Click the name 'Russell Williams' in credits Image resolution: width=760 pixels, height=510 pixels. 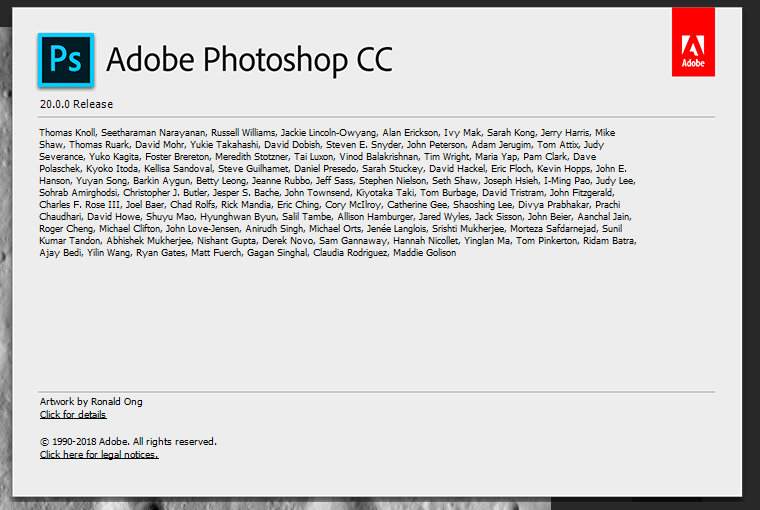coord(242,133)
